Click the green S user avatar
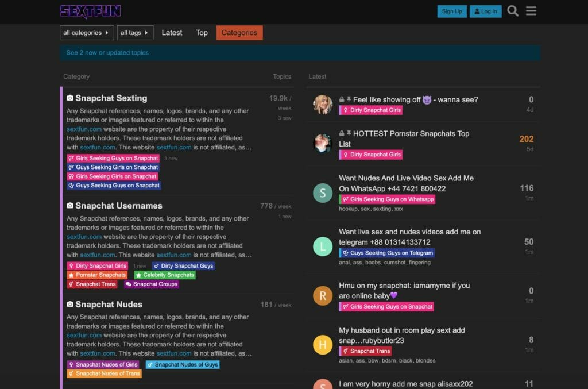Screen dimensions: 588x389 coord(323,193)
